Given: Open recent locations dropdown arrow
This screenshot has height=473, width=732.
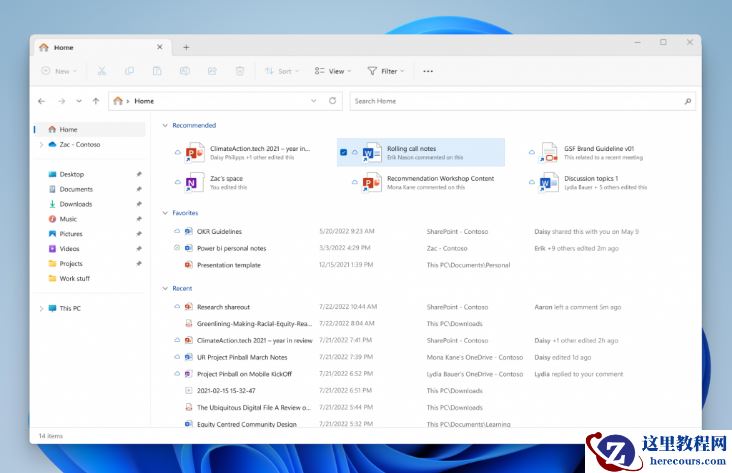Looking at the screenshot, I should pyautogui.click(x=79, y=101).
